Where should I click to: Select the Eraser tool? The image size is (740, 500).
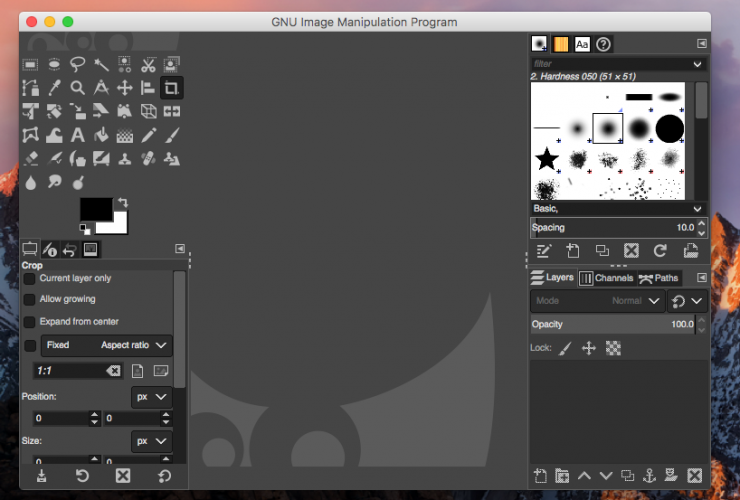pos(30,158)
